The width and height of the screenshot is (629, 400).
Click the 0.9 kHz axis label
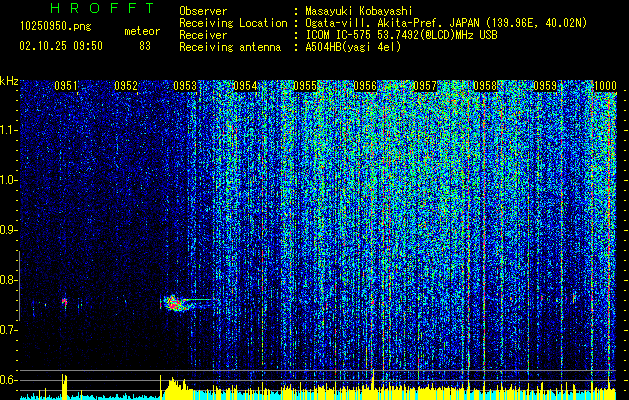(9, 230)
